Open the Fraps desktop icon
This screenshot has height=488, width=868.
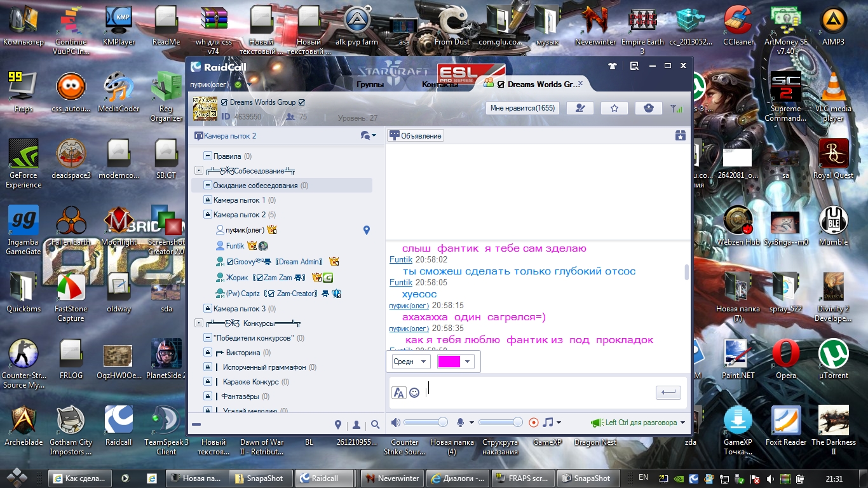(x=24, y=92)
